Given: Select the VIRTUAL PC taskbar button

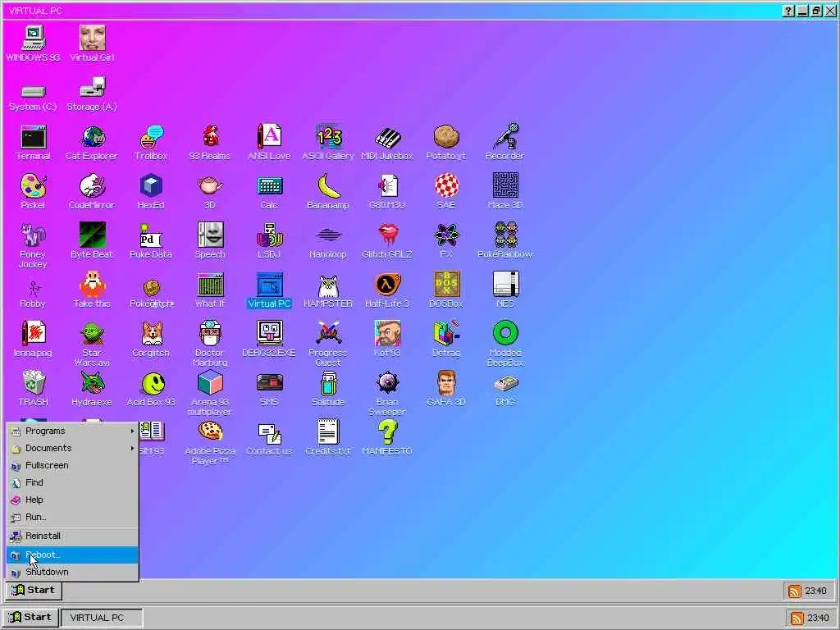Looking at the screenshot, I should click(102, 617).
